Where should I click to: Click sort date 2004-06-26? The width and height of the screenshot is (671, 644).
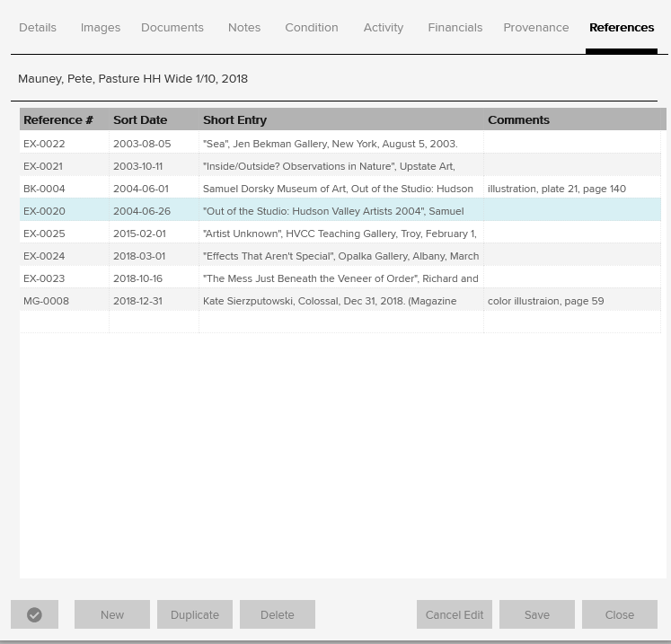tap(142, 211)
